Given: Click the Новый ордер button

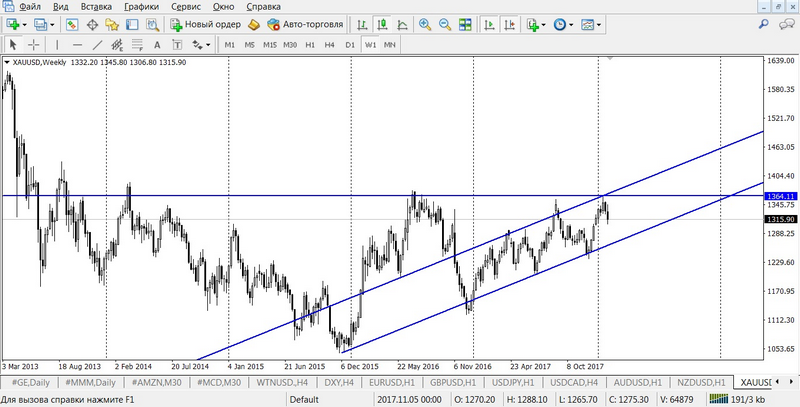Looking at the screenshot, I should [x=207, y=24].
